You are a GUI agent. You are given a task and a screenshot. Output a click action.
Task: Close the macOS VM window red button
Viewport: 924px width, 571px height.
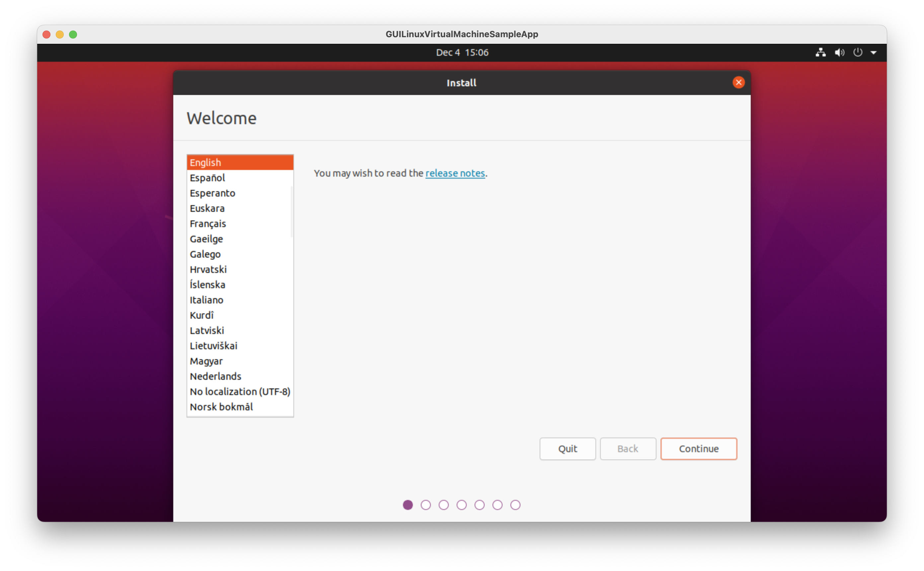pos(46,35)
